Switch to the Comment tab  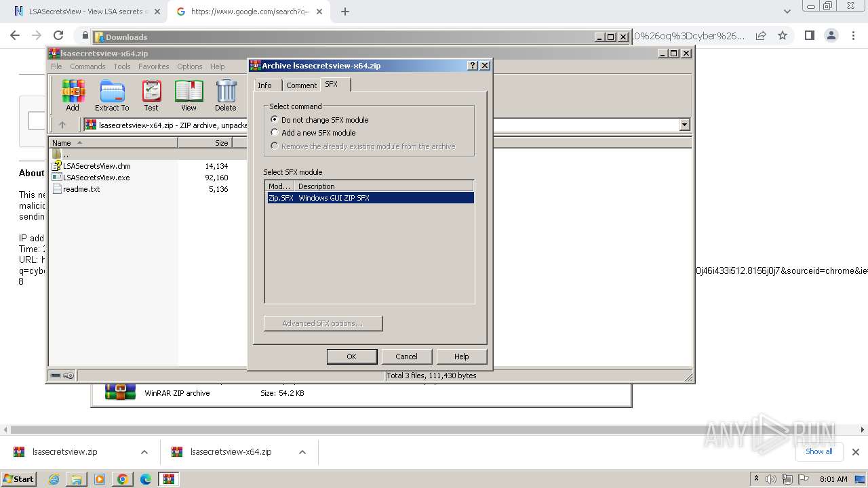tap(301, 85)
